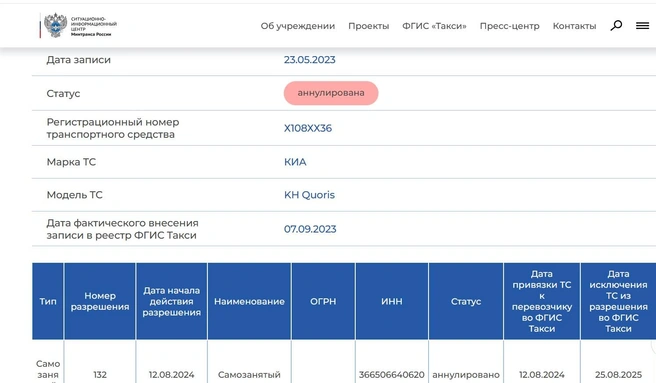
Task: Click 'Дата привязки ТС к перевозчику' header
Action: pos(542,301)
